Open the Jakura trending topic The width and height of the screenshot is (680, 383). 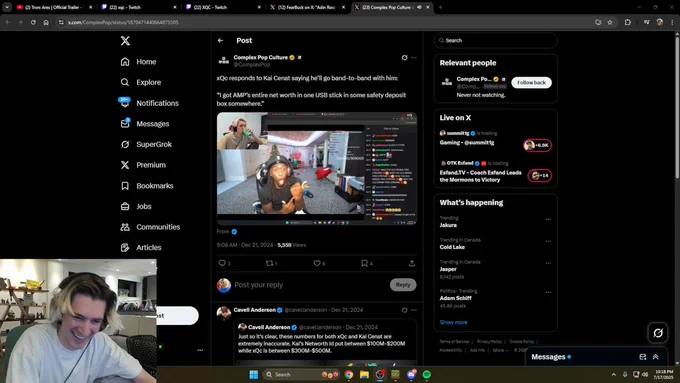pyautogui.click(x=448, y=225)
